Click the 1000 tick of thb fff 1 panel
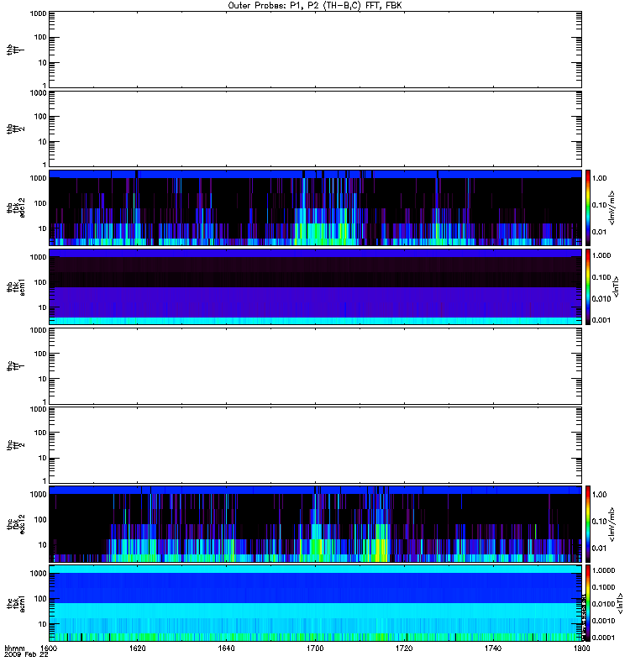 tap(38, 13)
